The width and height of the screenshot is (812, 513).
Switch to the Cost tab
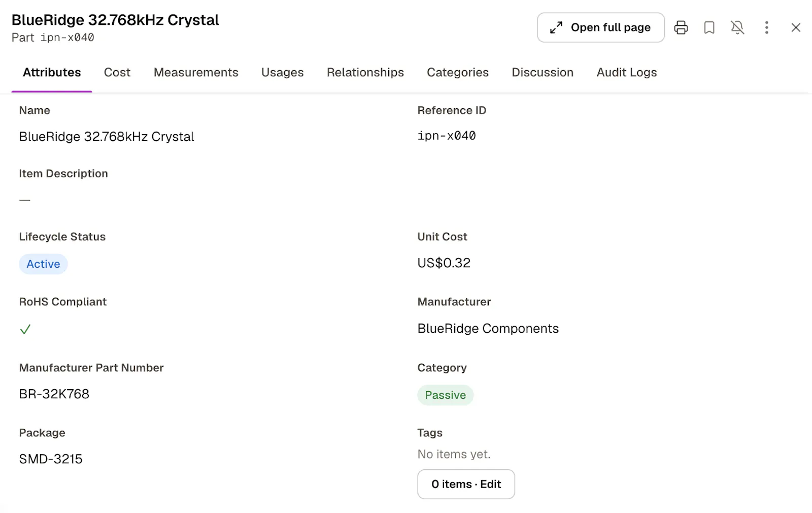[117, 73]
